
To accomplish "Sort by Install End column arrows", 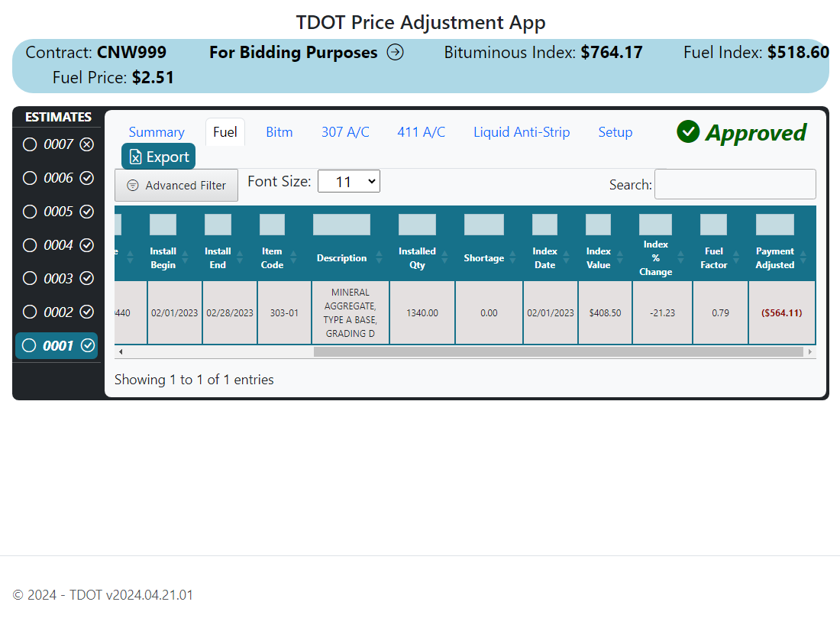I will (x=240, y=258).
